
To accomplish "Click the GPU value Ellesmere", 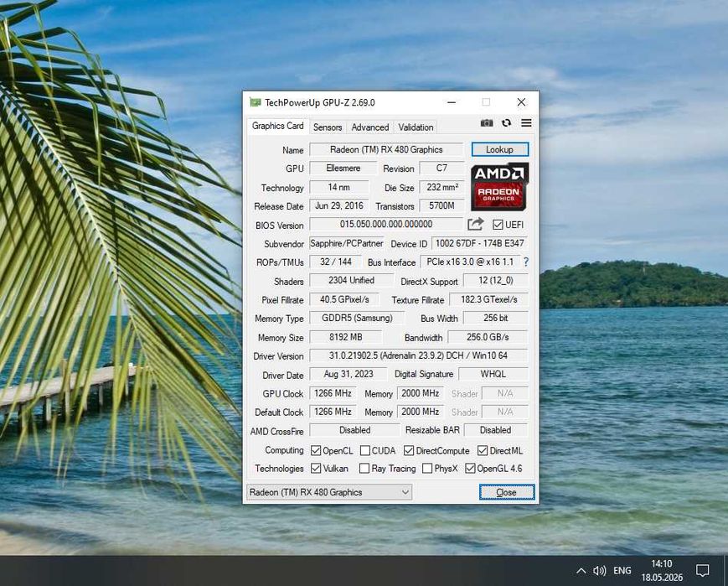I will click(x=343, y=169).
